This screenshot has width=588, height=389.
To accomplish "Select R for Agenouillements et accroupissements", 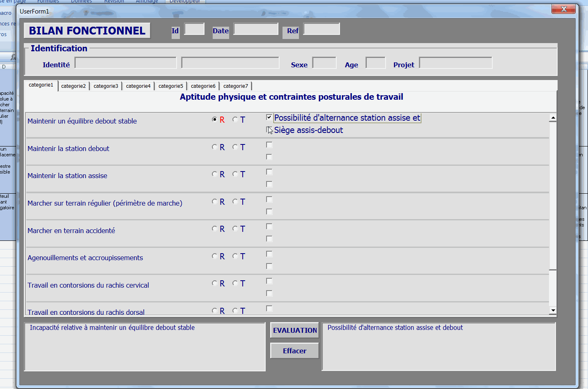I will (x=215, y=256).
